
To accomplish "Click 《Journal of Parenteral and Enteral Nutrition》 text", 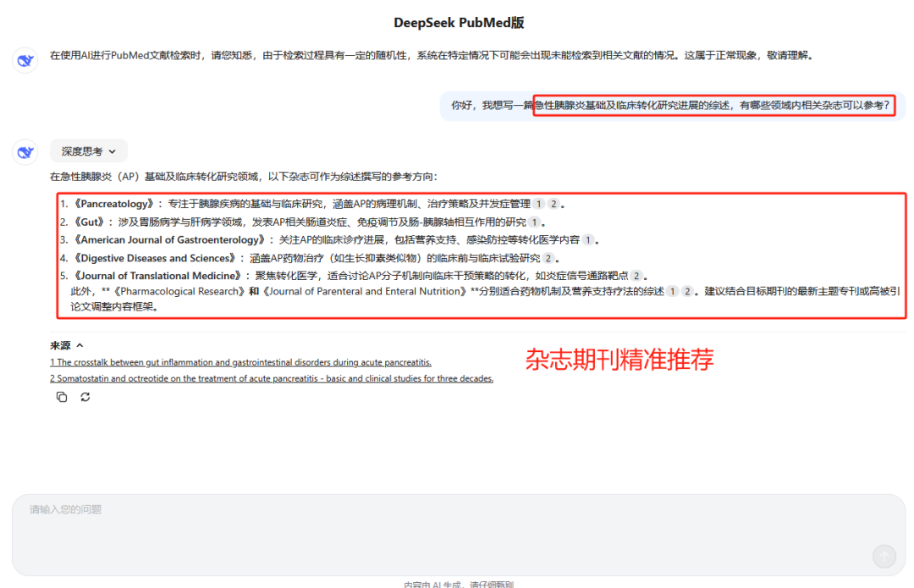I will click(365, 291).
